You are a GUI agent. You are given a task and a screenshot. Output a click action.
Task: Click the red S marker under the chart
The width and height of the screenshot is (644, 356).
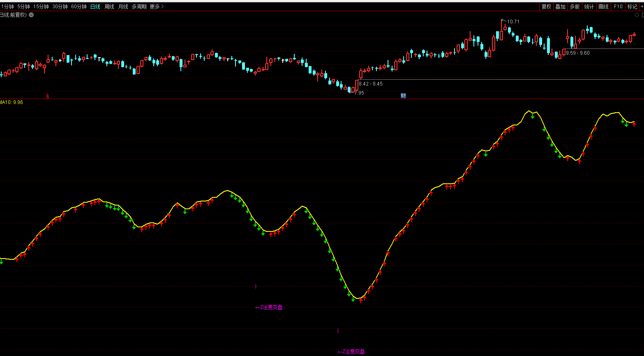pos(48,96)
